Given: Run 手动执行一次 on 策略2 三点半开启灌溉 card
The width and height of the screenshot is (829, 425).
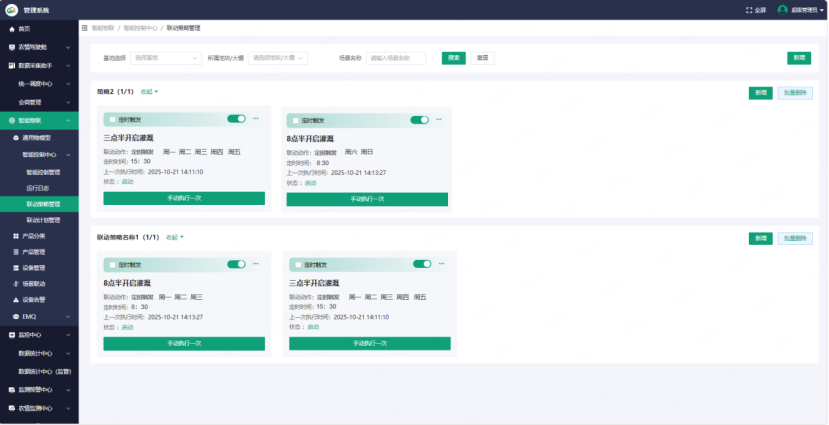Looking at the screenshot, I should tap(184, 198).
